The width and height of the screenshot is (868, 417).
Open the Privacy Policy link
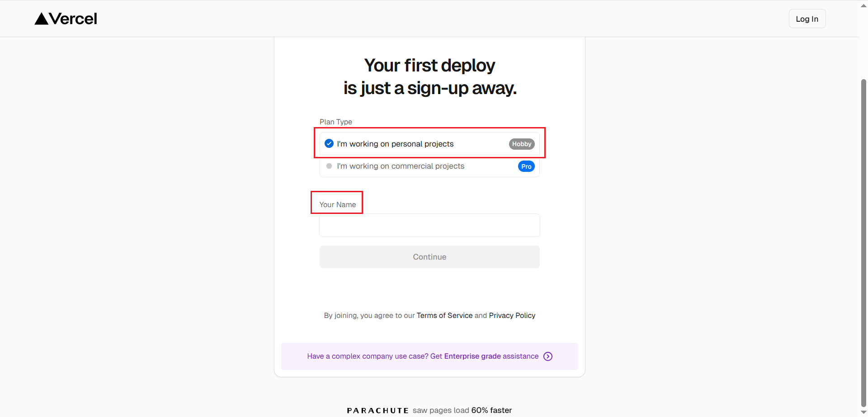[512, 315]
